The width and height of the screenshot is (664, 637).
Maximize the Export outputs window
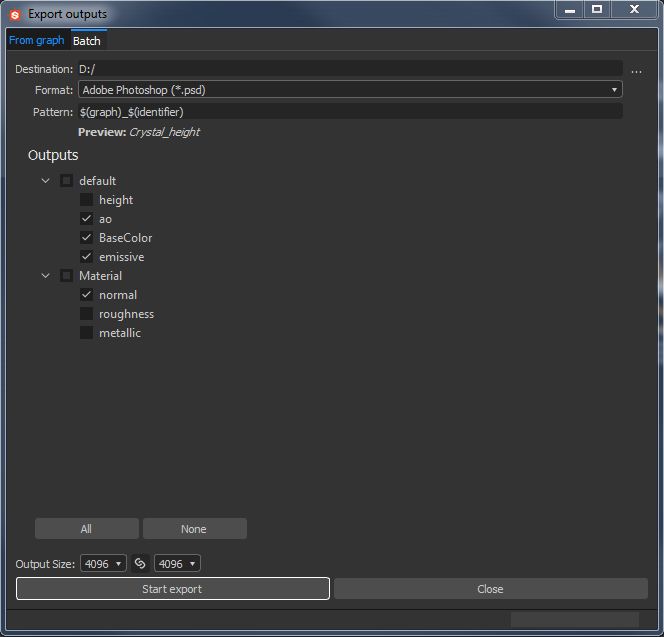tap(597, 9)
